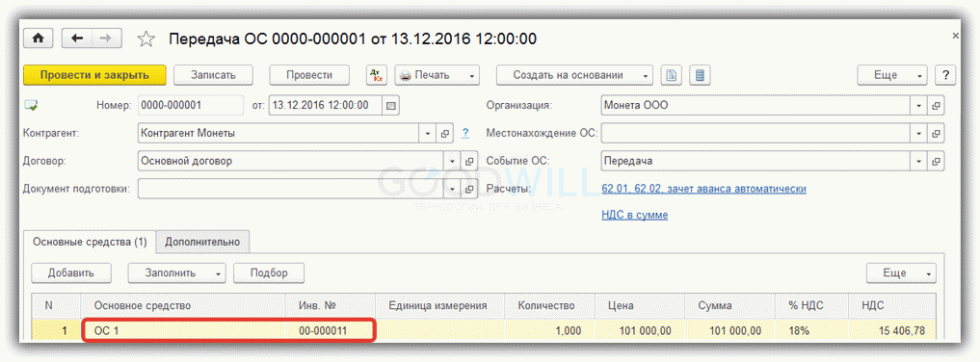Select inventory number 00-000011 cell
Viewport: 980px width, 362px height.
tap(330, 330)
